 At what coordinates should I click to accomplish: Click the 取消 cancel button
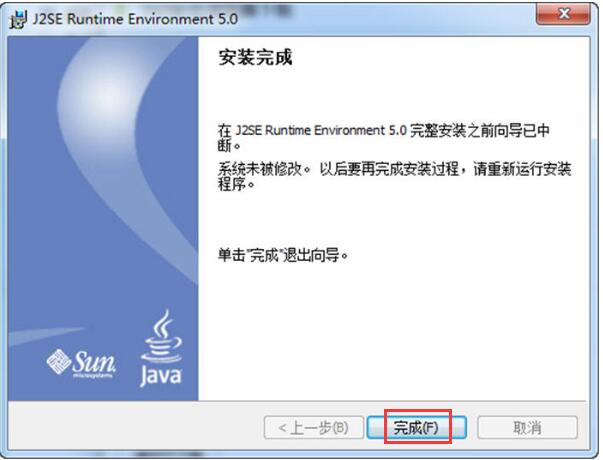point(527,427)
